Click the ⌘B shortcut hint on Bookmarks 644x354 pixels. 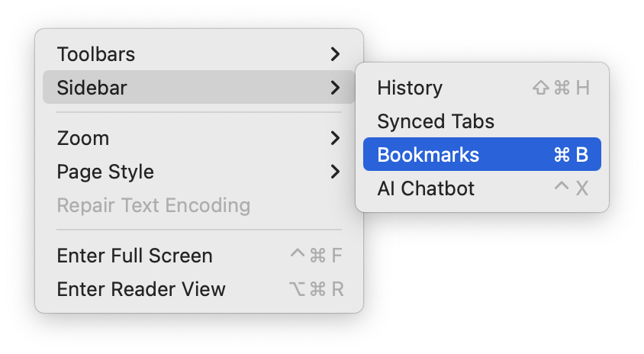click(x=571, y=155)
